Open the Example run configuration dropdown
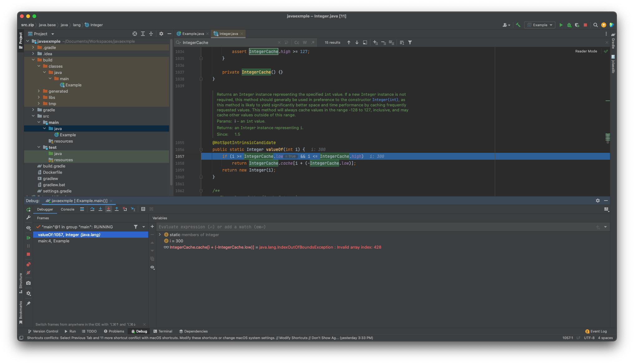The image size is (634, 364). click(540, 25)
